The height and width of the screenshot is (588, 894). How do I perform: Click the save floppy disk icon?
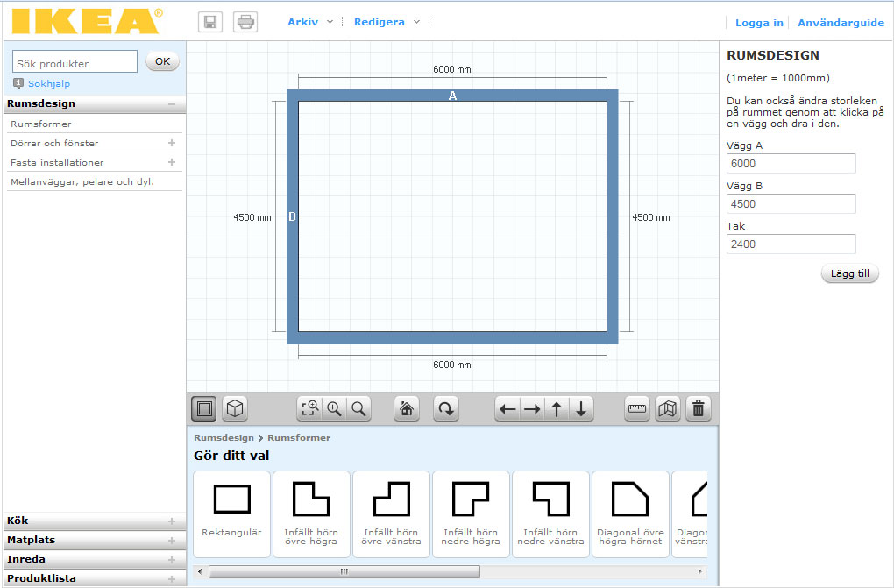tap(210, 22)
